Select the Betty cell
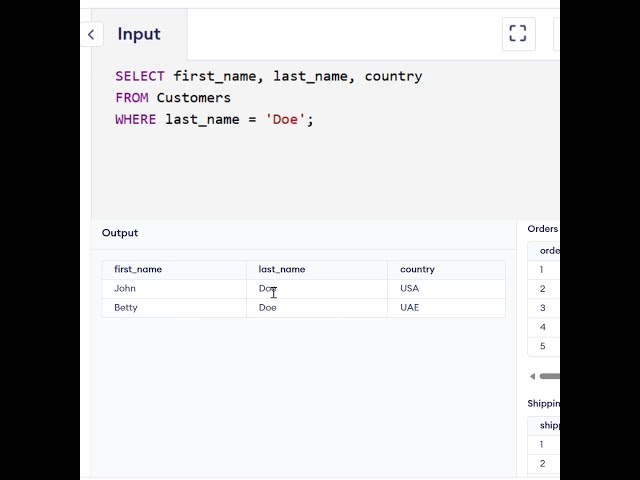Image resolution: width=640 pixels, height=480 pixels. click(174, 308)
